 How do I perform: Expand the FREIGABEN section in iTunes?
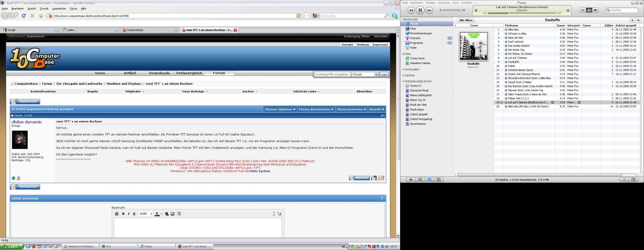click(x=404, y=69)
